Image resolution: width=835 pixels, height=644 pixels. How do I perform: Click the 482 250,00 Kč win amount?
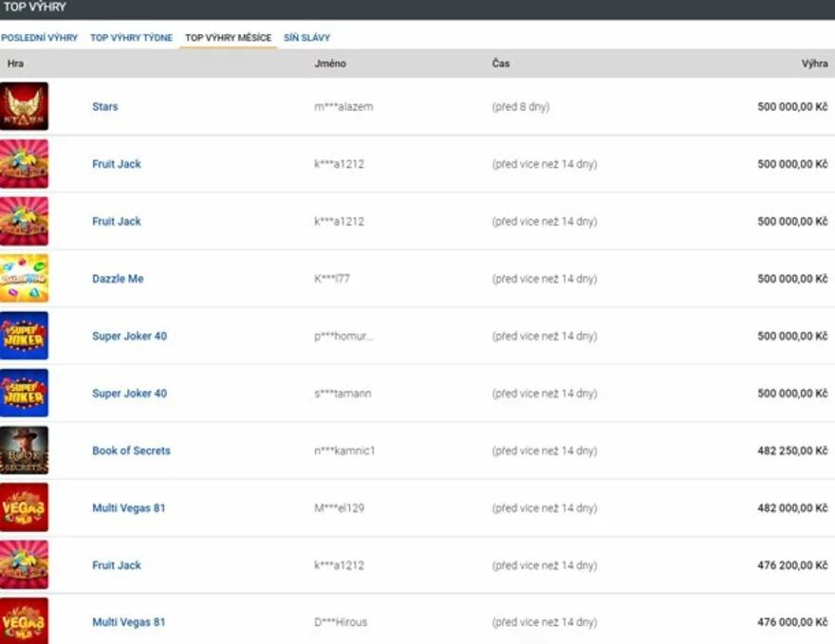[792, 451]
